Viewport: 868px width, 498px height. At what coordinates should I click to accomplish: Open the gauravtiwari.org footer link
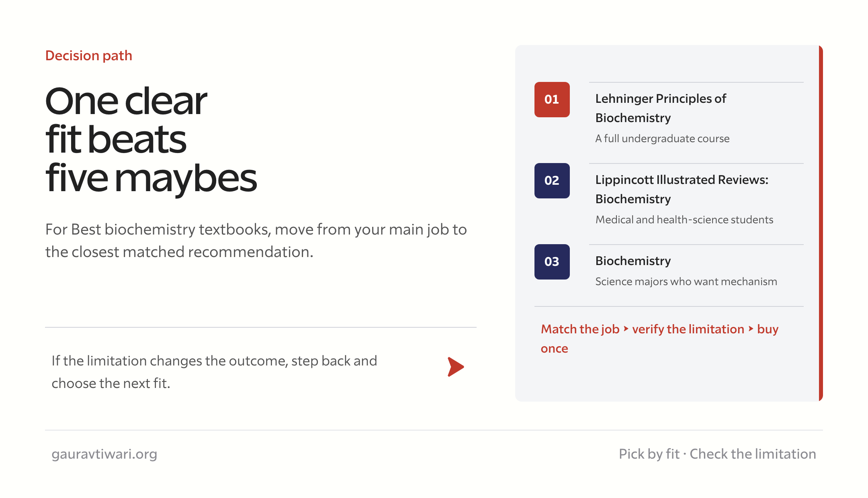(104, 454)
